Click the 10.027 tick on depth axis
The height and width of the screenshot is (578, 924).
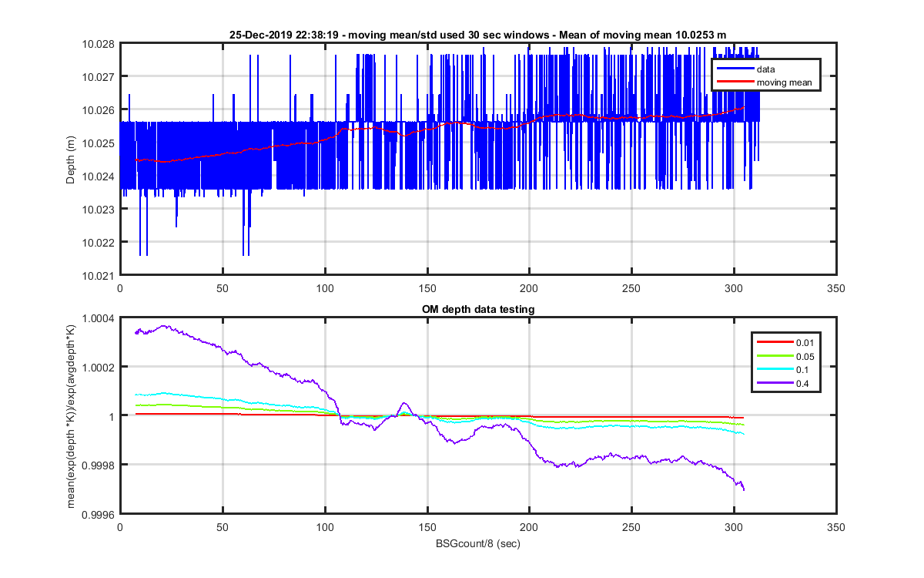pos(100,77)
